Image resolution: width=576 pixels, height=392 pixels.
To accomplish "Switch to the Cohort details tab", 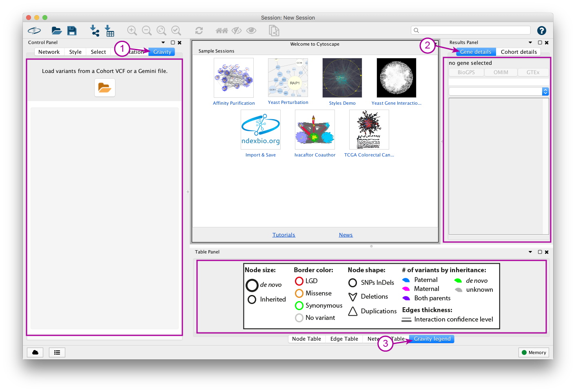I will [518, 52].
